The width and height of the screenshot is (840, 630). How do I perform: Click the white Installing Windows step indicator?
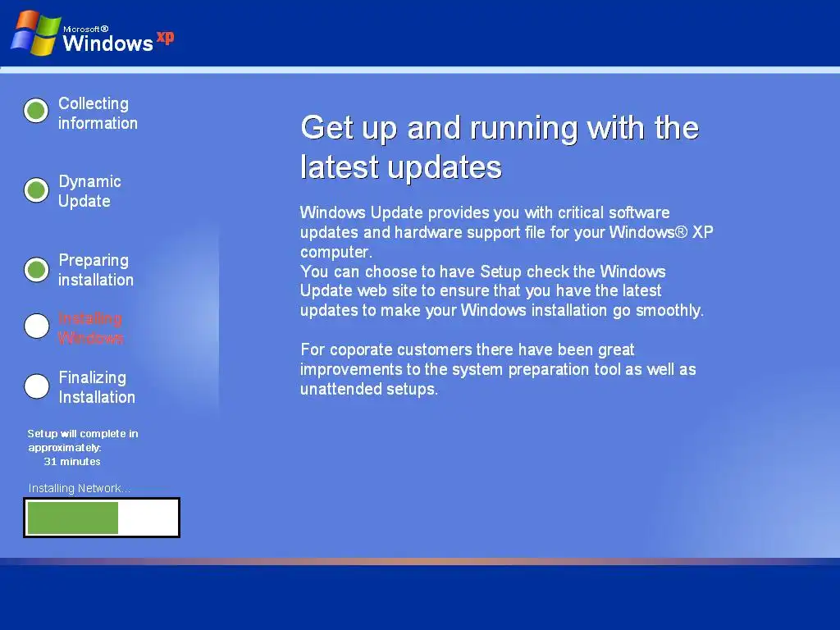coord(36,326)
